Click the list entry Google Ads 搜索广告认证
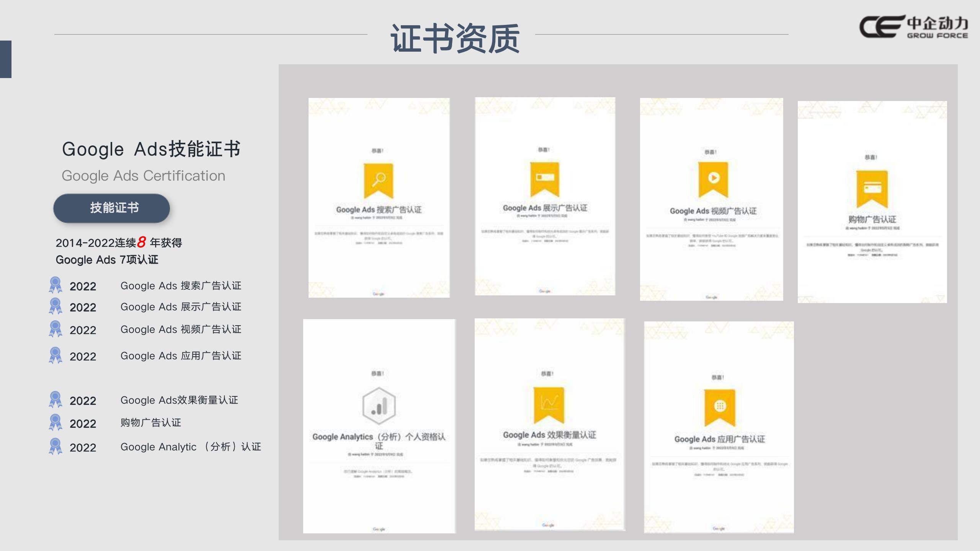Image resolution: width=980 pixels, height=551 pixels. [x=181, y=285]
